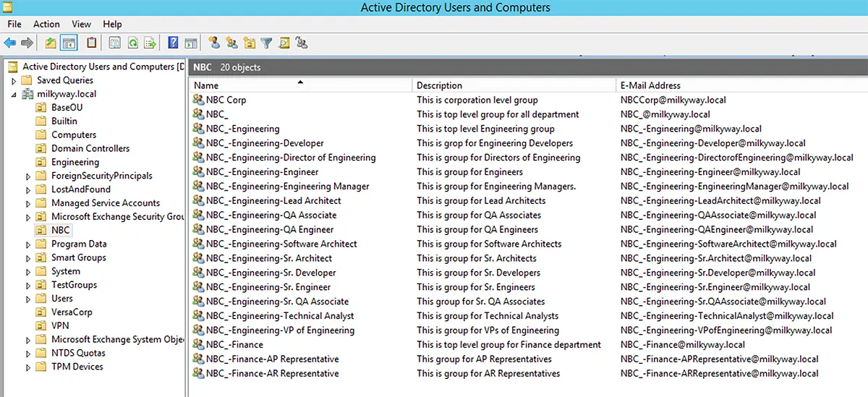Expand the TPM Devices node

pyautogui.click(x=27, y=367)
